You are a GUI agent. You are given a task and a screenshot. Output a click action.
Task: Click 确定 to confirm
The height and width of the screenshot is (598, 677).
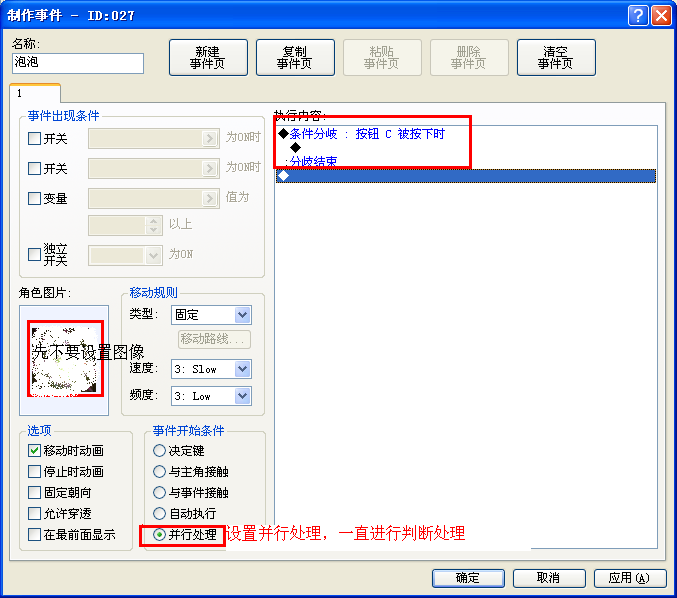(x=468, y=578)
